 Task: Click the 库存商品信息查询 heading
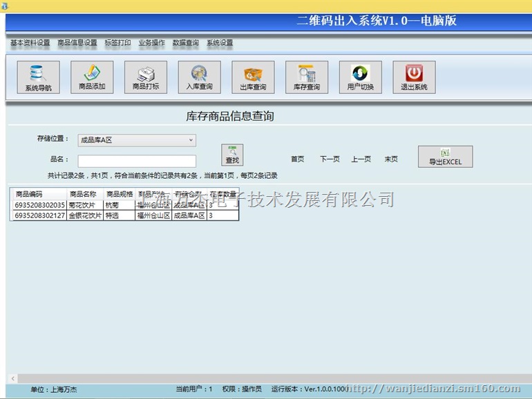[x=229, y=116]
